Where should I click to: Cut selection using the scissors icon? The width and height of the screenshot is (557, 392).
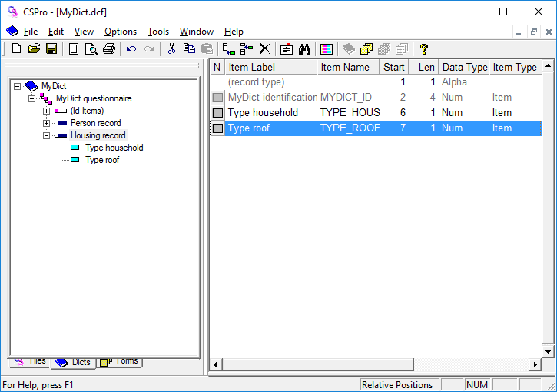click(171, 49)
